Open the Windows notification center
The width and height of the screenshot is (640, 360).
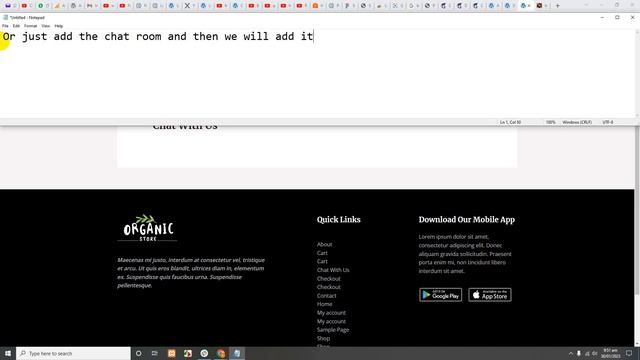pos(629,353)
